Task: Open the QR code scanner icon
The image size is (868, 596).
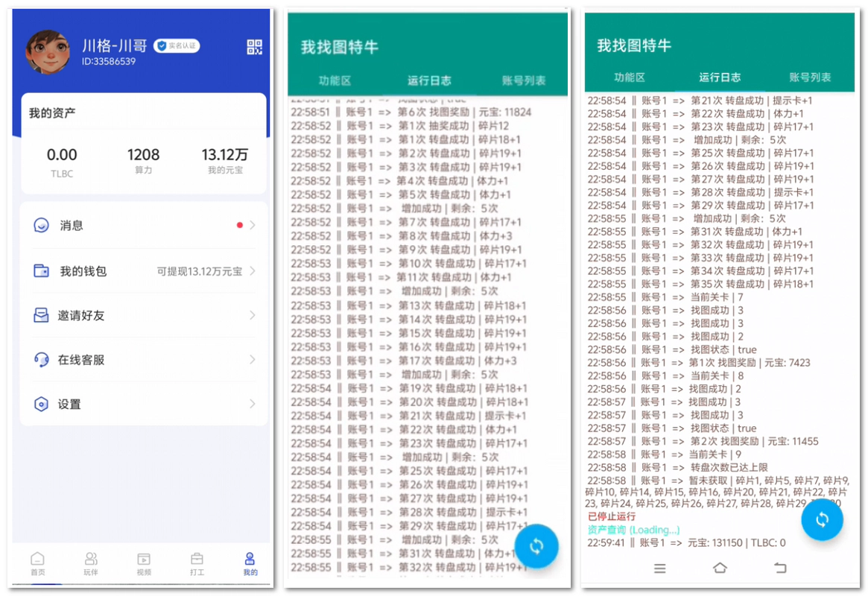Action: click(254, 48)
